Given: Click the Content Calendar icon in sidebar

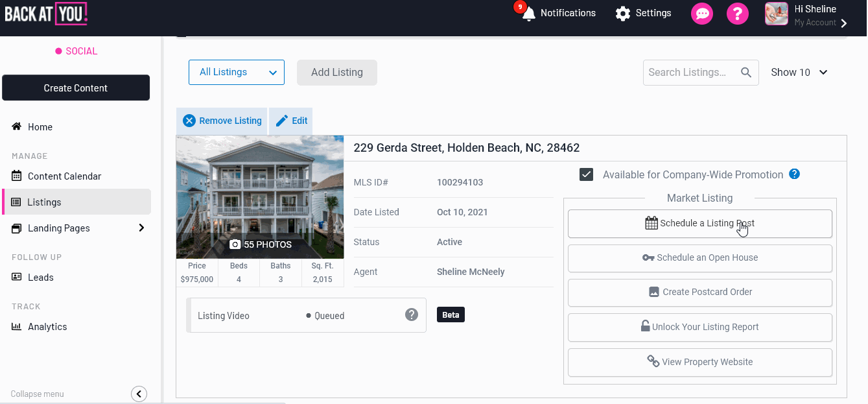Looking at the screenshot, I should pyautogui.click(x=16, y=176).
